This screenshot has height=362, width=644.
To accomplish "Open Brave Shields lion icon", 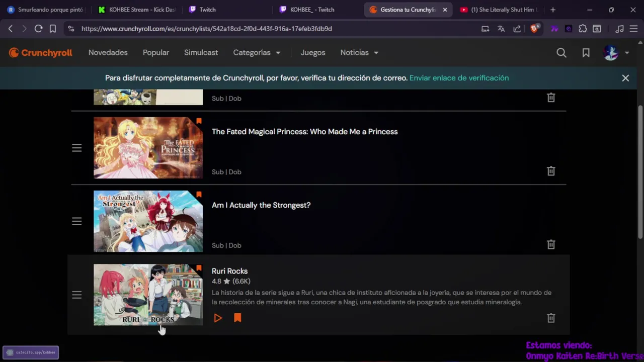I will click(x=535, y=29).
